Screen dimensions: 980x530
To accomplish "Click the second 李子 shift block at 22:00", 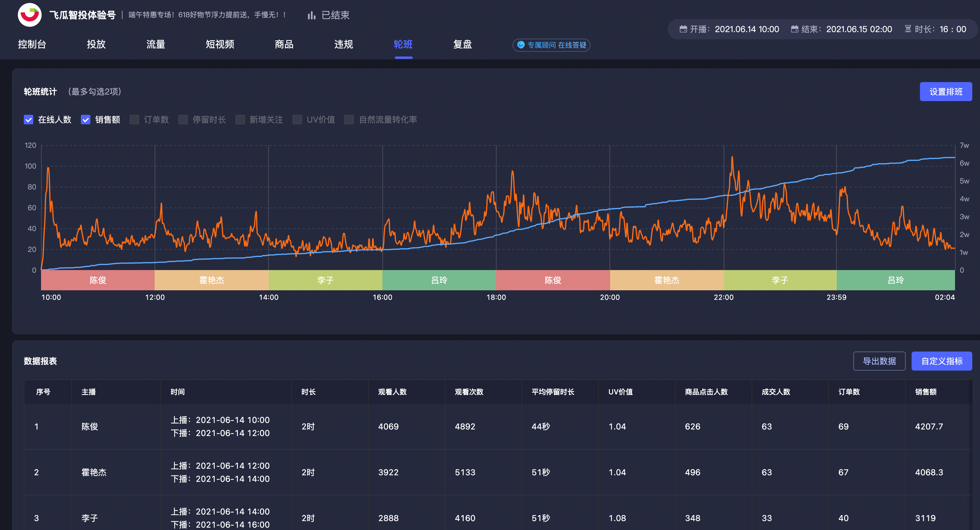I will (x=780, y=280).
